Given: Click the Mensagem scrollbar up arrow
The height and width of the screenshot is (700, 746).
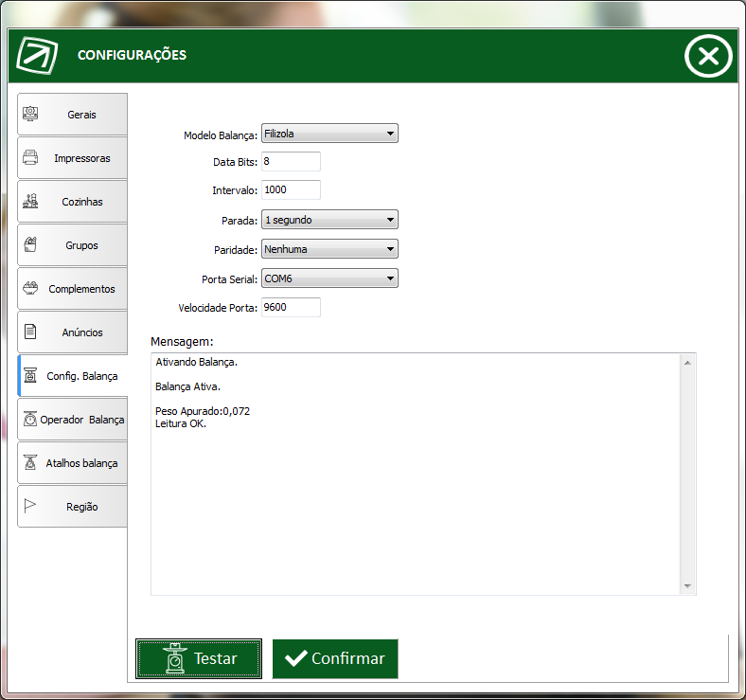Looking at the screenshot, I should [687, 363].
